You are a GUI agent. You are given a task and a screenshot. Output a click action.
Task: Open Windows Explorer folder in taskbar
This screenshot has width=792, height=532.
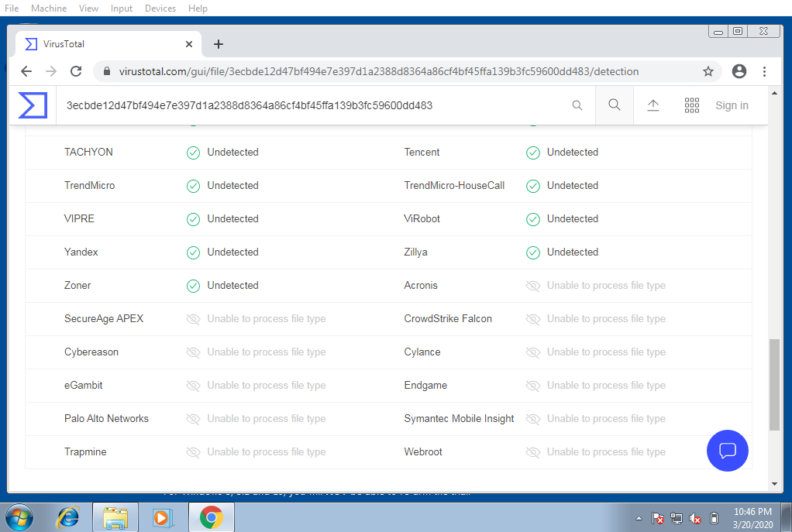pyautogui.click(x=115, y=517)
